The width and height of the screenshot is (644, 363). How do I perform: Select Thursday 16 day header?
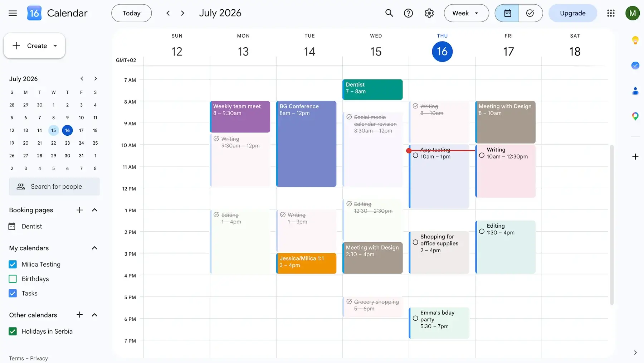442,51
